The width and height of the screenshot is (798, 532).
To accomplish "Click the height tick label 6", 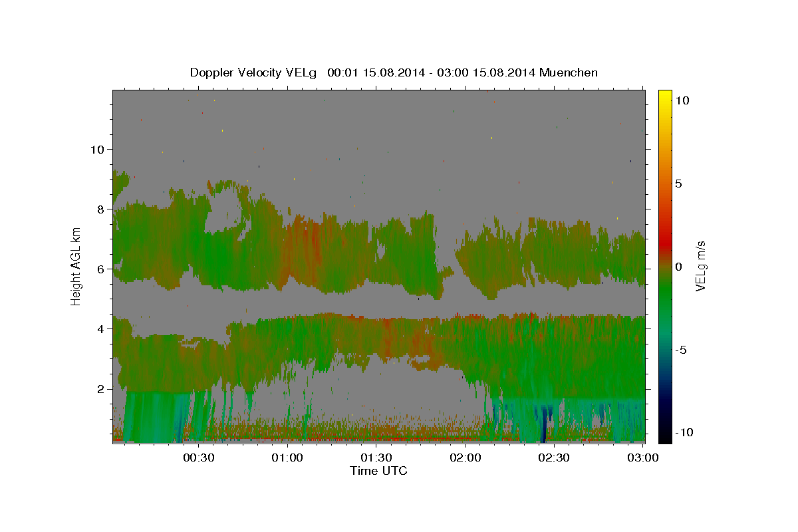I will pyautogui.click(x=102, y=269).
